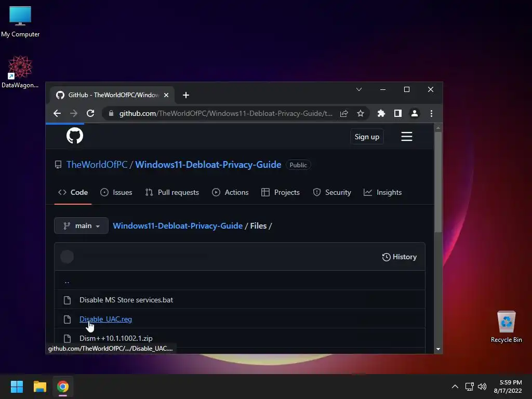Screen dimensions: 532x399
Task: Click file icon beside Dism++ zip
Action: pyautogui.click(x=67, y=338)
